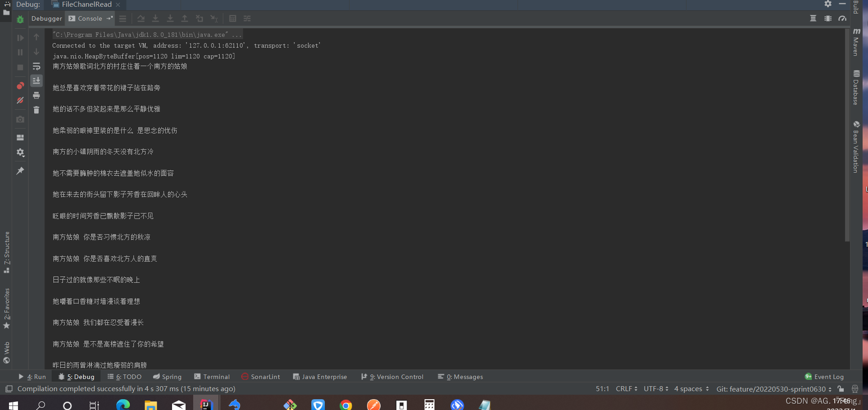Open the SonarLint tool window
Screen dimensions: 868x410
pos(261,377)
